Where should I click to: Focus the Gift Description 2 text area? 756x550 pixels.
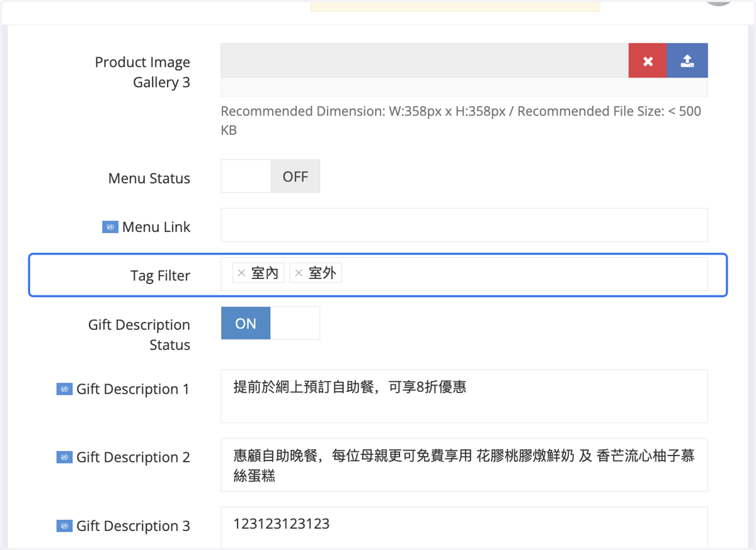[x=464, y=465]
